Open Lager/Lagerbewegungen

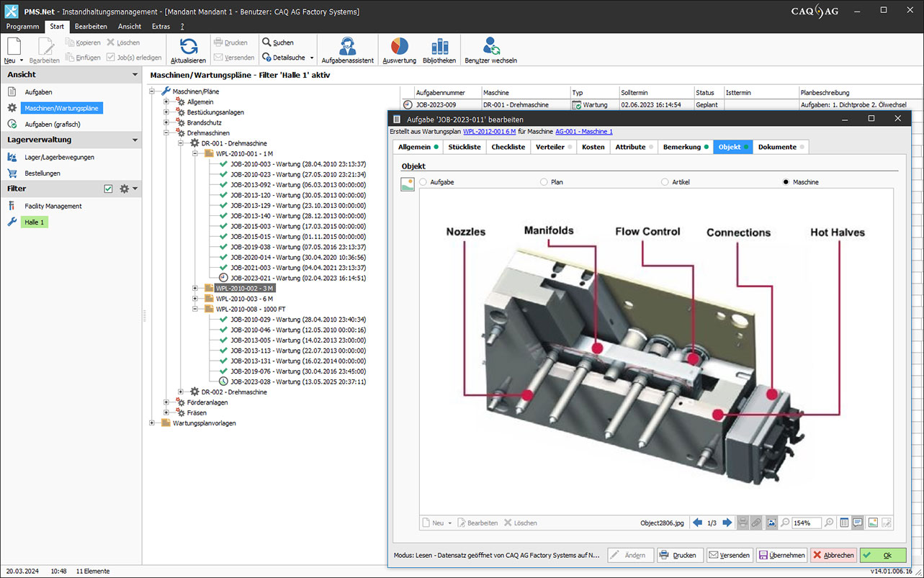(x=59, y=157)
